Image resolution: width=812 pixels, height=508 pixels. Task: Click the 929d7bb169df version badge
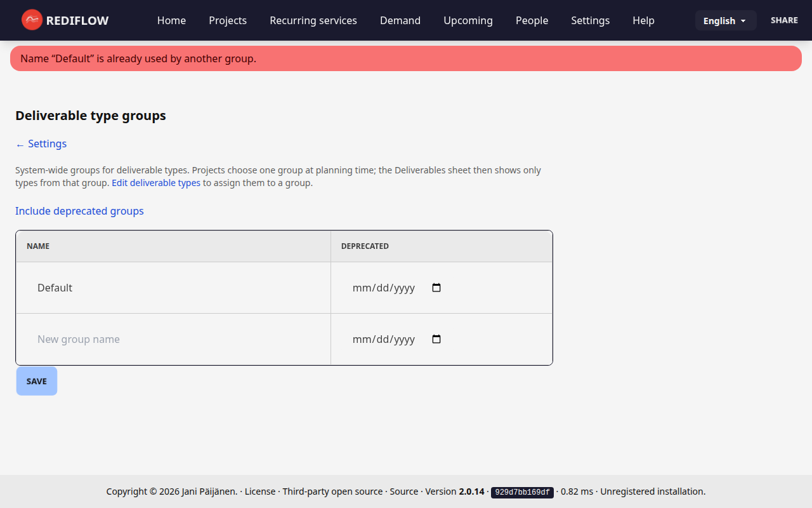[521, 491]
